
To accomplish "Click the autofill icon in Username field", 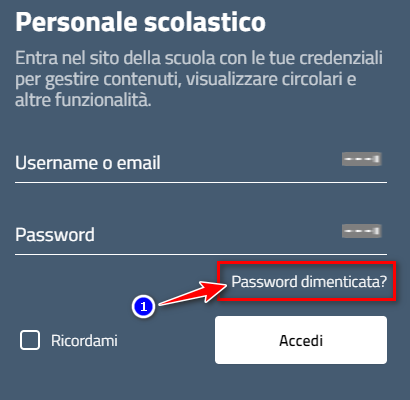I will pos(362,159).
